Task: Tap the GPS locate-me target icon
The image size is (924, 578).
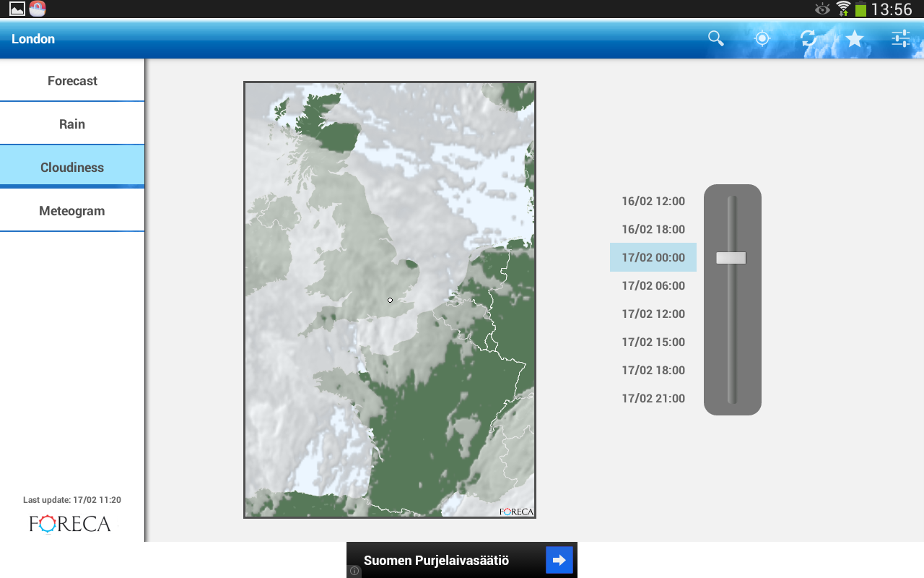Action: point(762,38)
